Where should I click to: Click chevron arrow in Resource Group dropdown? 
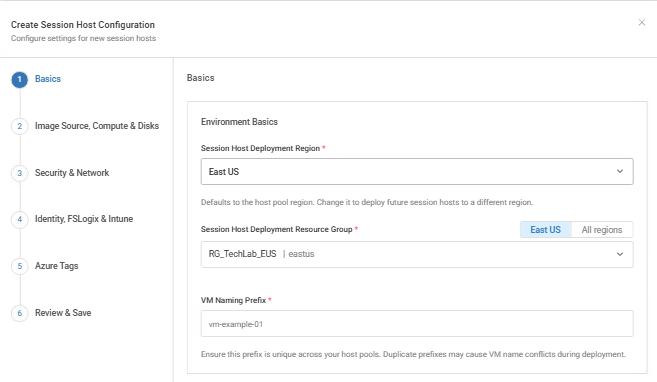pyautogui.click(x=620, y=254)
